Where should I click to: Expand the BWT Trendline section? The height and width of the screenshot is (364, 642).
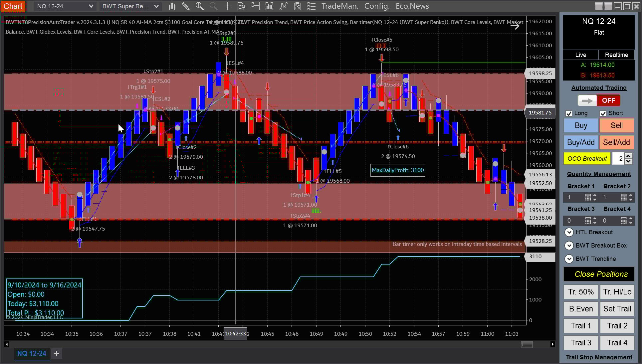click(x=569, y=259)
